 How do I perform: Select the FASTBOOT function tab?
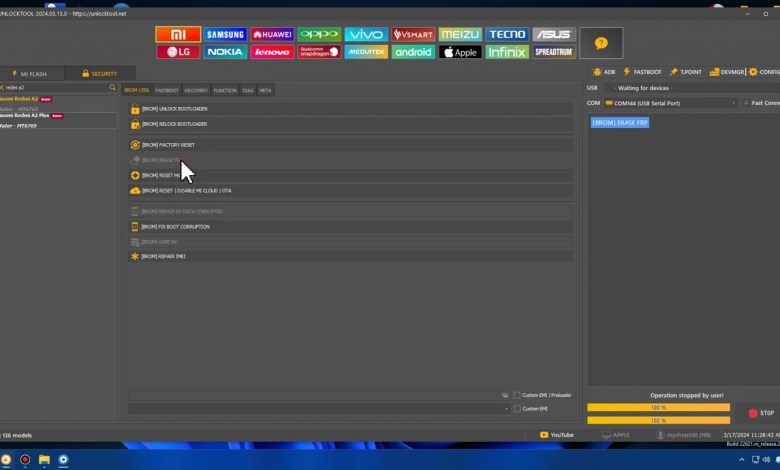coord(167,91)
